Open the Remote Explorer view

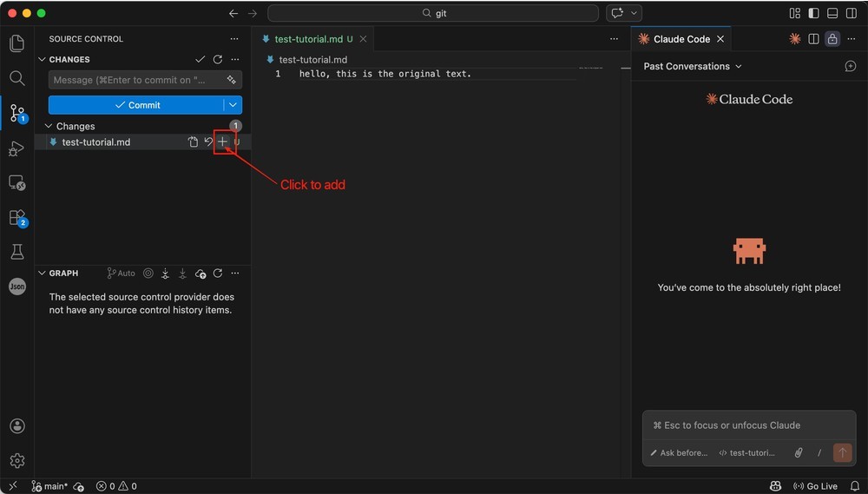tap(17, 182)
